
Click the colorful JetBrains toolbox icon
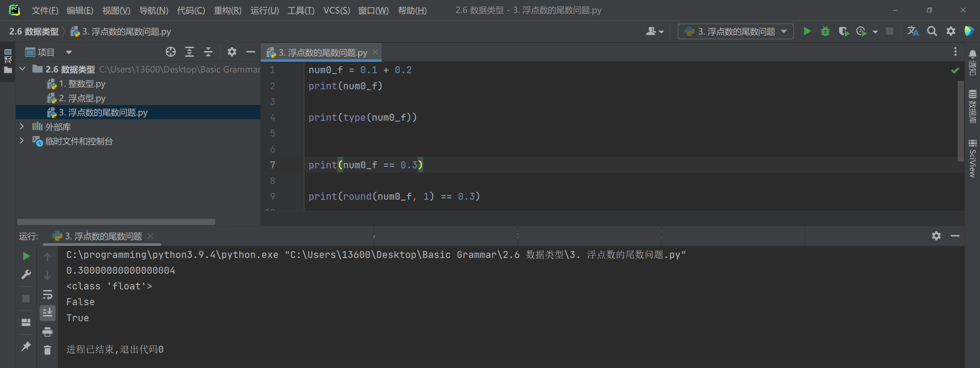pos(969,31)
